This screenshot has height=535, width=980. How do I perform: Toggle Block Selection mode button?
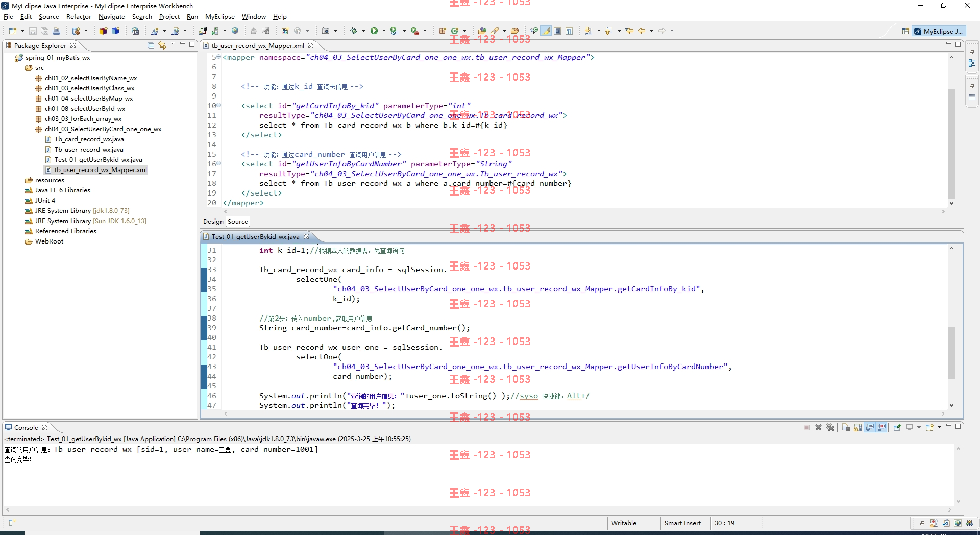point(557,31)
